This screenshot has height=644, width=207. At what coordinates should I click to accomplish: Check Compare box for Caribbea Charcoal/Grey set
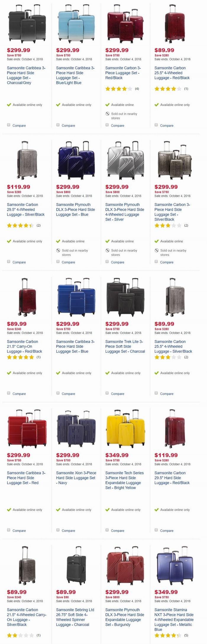(9, 125)
